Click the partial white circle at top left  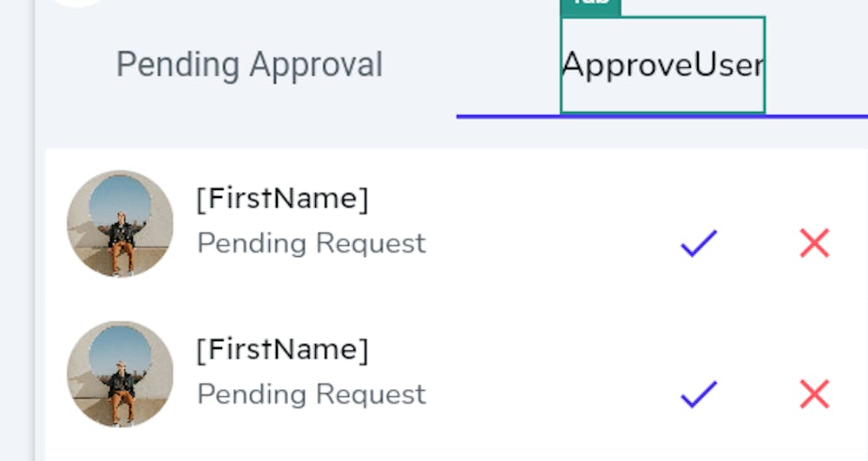(x=76, y=3)
